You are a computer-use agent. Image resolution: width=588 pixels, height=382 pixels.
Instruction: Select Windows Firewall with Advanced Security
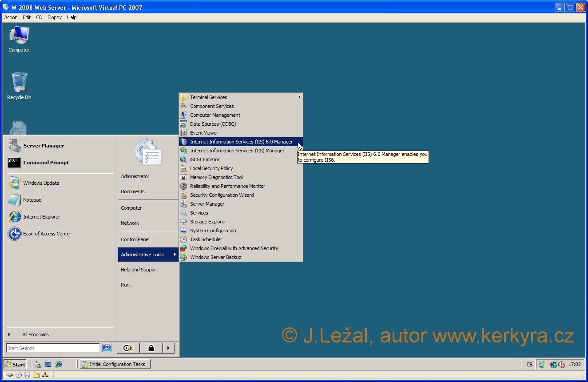click(x=234, y=248)
